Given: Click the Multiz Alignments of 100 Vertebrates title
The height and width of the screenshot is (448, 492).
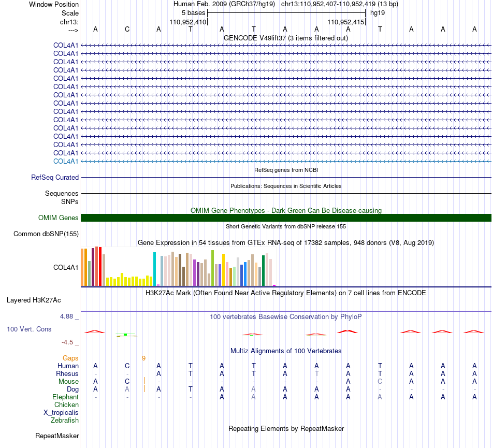Looking at the screenshot, I should (x=286, y=351).
